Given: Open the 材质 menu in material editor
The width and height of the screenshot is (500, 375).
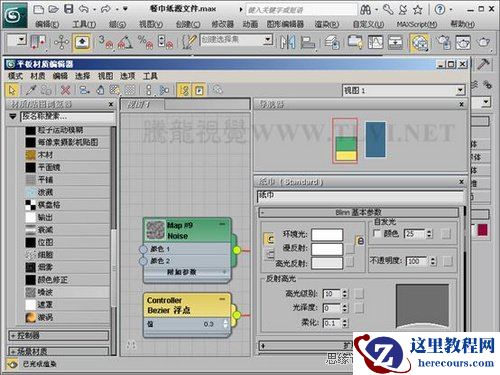Looking at the screenshot, I should [x=37, y=76].
